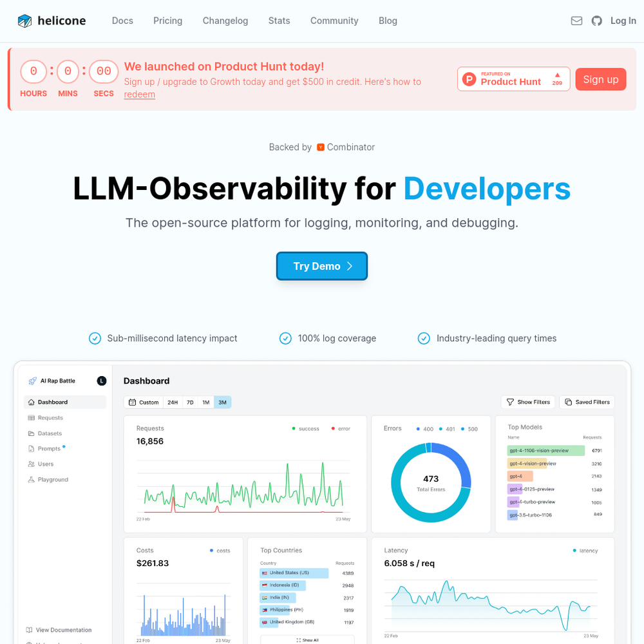Open the Stats nav item
This screenshot has height=644, width=644.
279,21
